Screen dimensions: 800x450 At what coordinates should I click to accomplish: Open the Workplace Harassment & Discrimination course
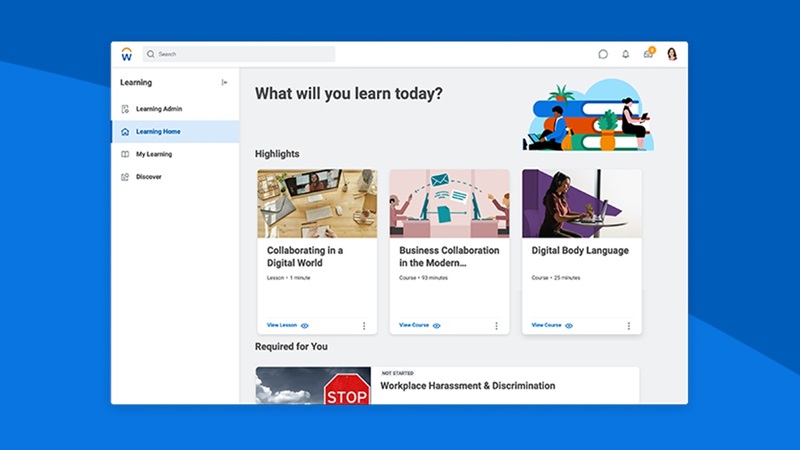tap(467, 386)
